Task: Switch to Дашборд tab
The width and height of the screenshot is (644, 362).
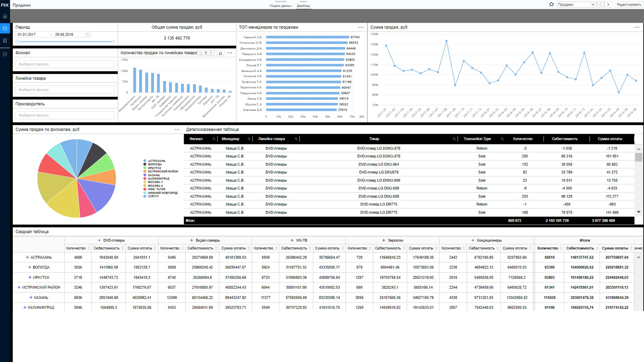Action: point(303,6)
